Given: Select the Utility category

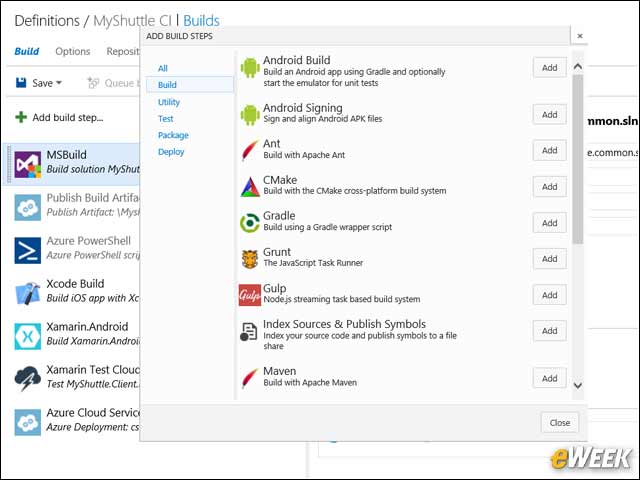Looking at the screenshot, I should (169, 102).
